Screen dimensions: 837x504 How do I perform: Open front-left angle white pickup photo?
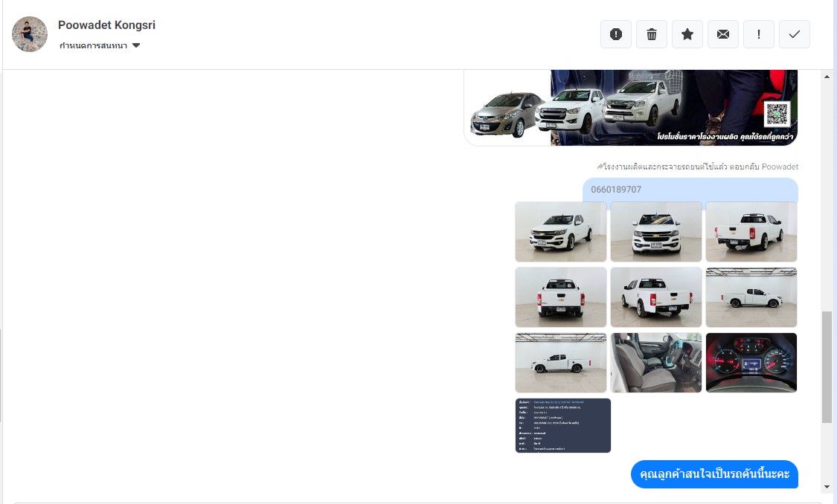pyautogui.click(x=560, y=231)
